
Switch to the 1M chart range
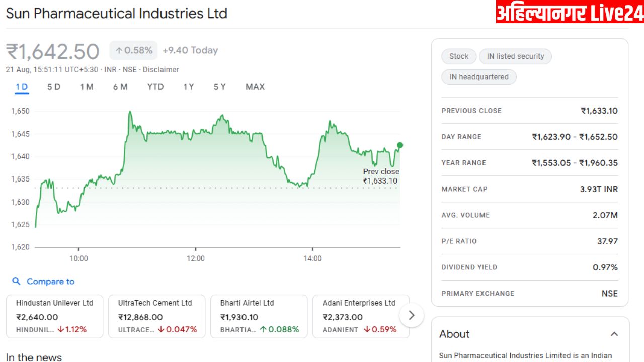87,87
